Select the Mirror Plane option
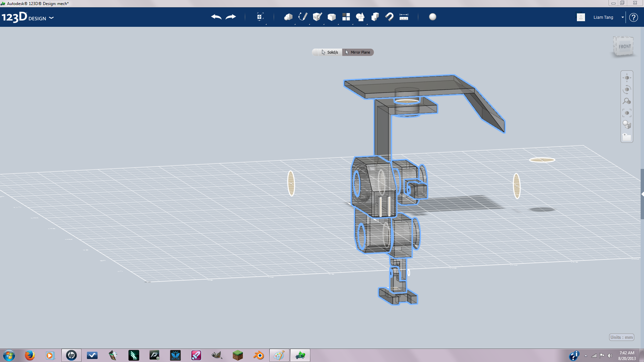The height and width of the screenshot is (362, 644). tap(358, 52)
